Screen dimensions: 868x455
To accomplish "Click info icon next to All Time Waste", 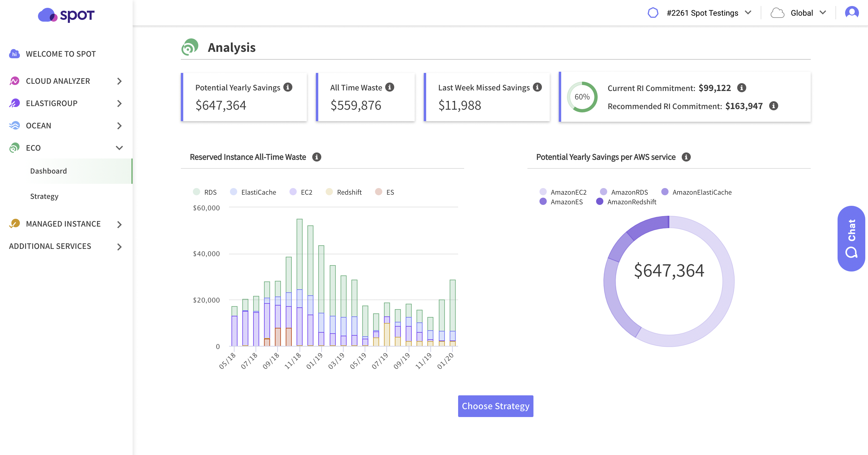I will tap(389, 87).
